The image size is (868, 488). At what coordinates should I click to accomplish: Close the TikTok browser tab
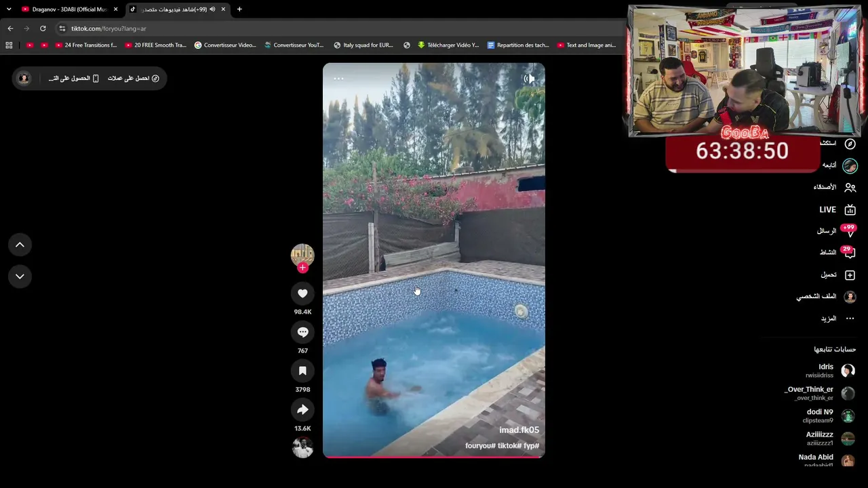223,9
